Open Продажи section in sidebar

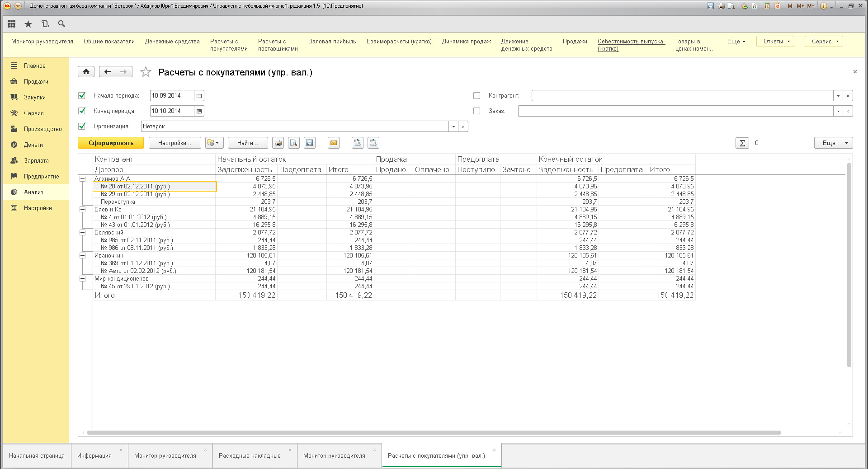click(36, 81)
